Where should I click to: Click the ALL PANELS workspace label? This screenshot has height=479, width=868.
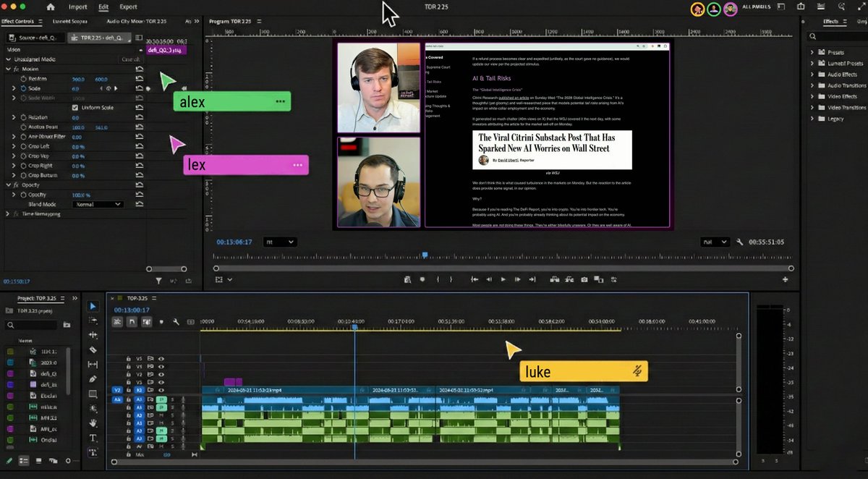point(757,7)
